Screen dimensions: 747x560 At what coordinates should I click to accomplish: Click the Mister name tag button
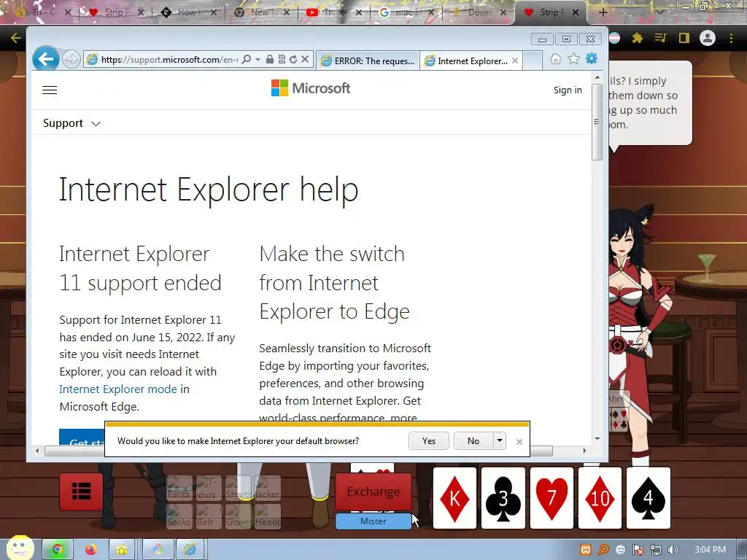(373, 521)
